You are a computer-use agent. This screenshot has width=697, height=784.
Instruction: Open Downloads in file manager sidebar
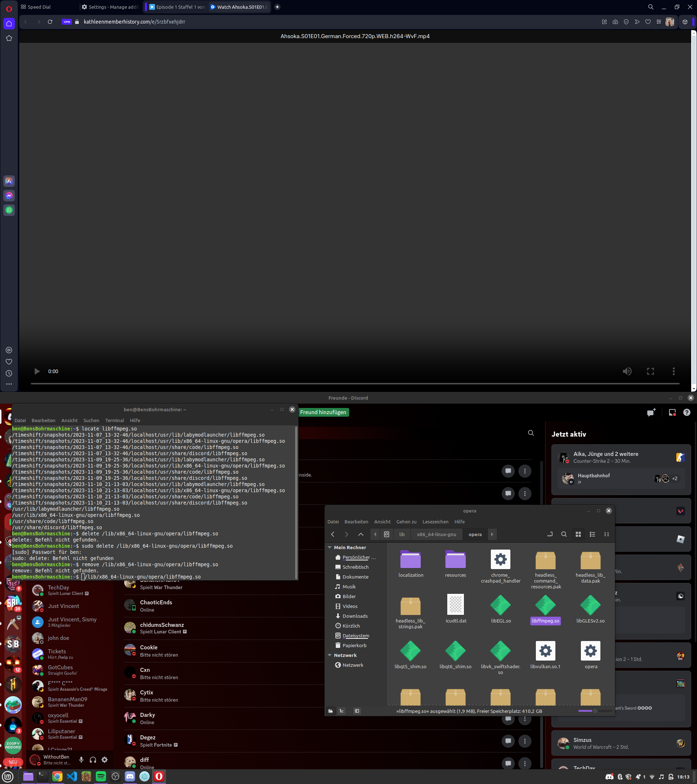coord(355,616)
